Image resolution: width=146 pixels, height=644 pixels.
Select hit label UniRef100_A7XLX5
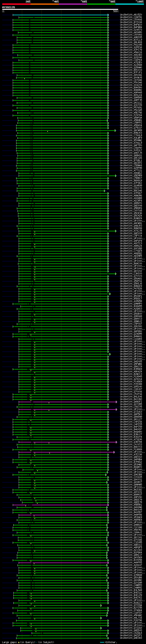pos(131,231)
